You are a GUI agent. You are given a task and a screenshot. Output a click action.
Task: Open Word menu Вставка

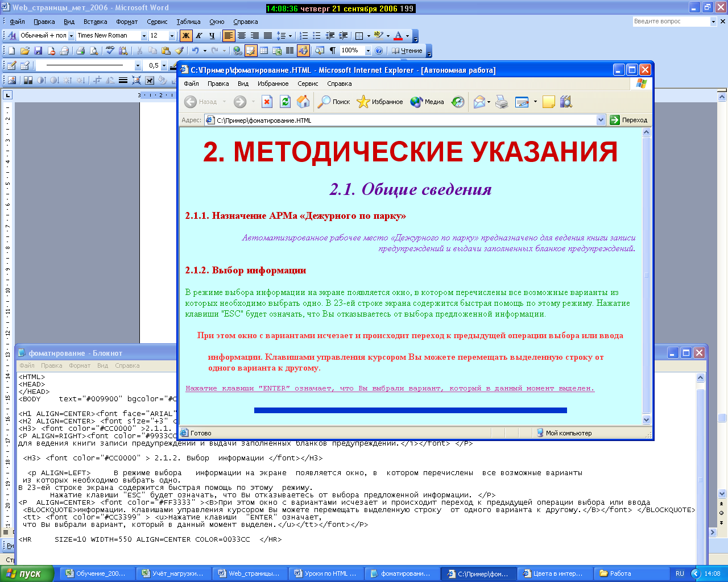tap(95, 22)
